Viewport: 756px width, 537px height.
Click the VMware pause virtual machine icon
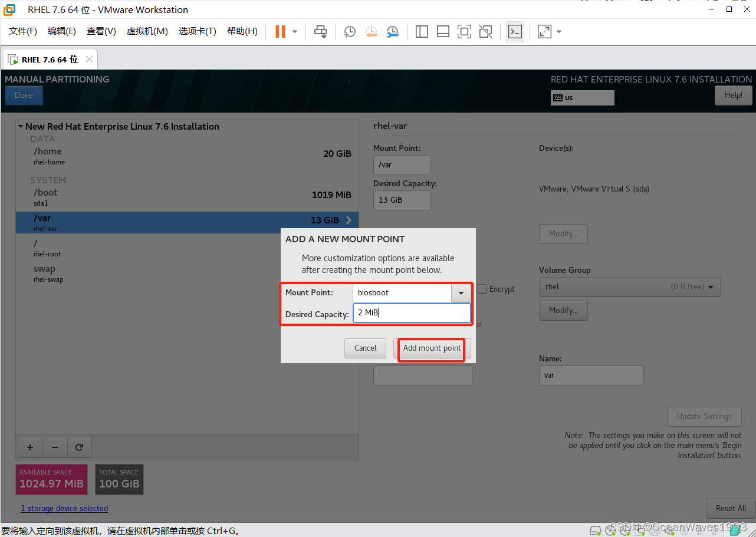(280, 31)
